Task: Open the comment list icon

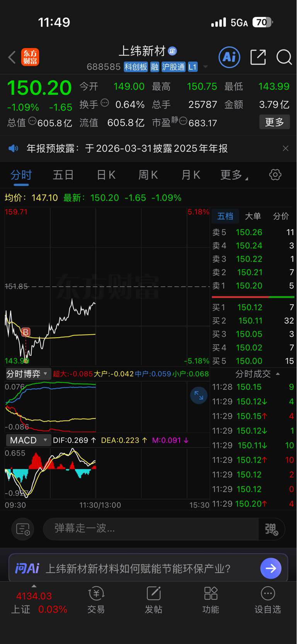Action: point(23,529)
